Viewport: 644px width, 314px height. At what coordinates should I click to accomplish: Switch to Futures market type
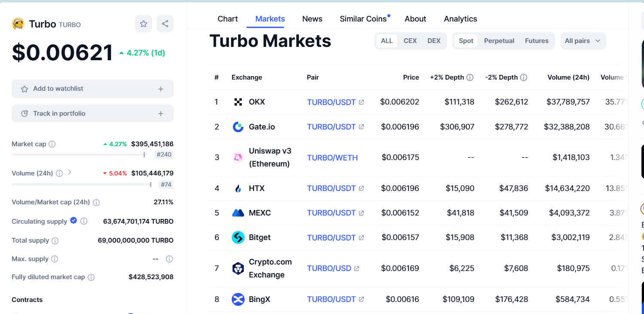[x=537, y=41]
